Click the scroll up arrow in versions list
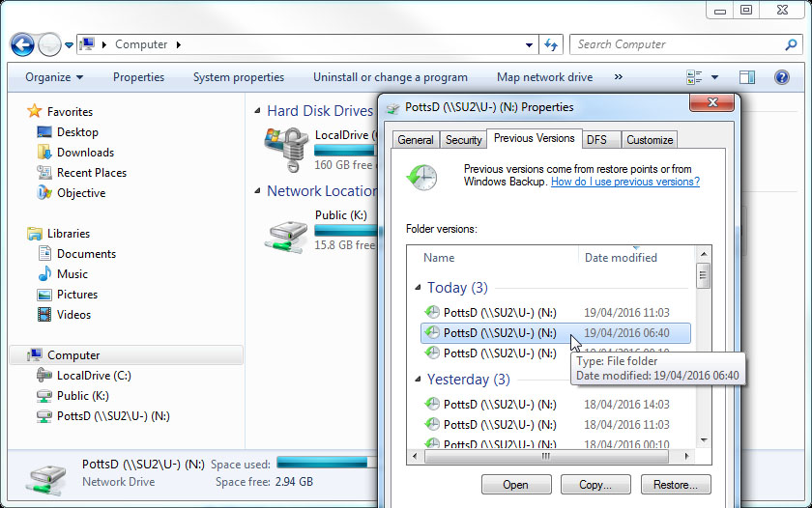The height and width of the screenshot is (508, 812). click(704, 253)
